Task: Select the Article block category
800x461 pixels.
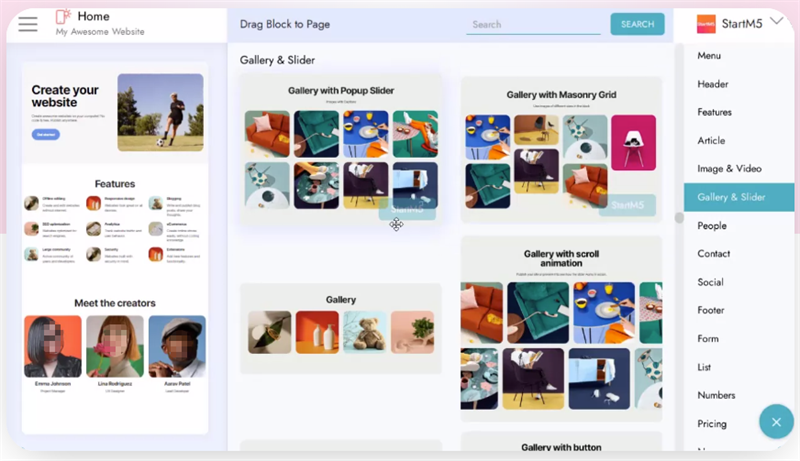Action: click(711, 140)
